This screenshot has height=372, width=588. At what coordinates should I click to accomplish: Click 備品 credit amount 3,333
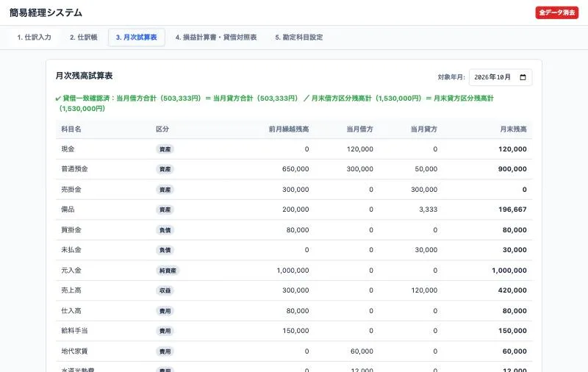[429, 210]
